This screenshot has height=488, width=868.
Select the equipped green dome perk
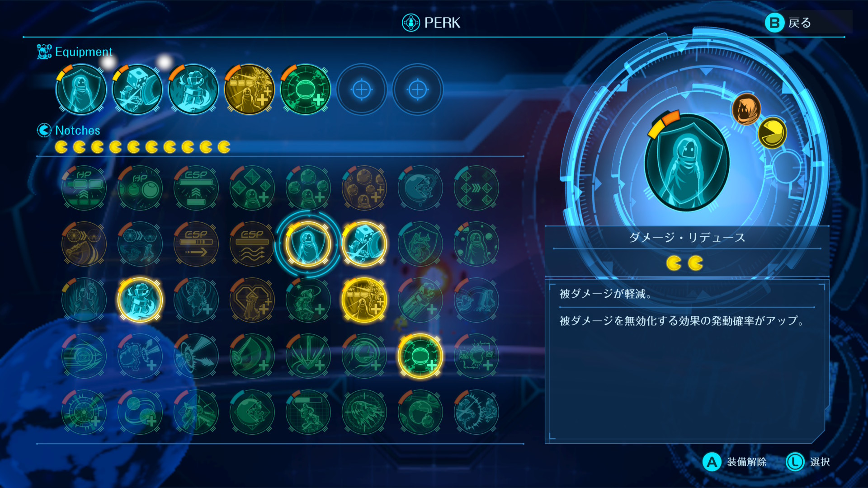click(x=305, y=89)
